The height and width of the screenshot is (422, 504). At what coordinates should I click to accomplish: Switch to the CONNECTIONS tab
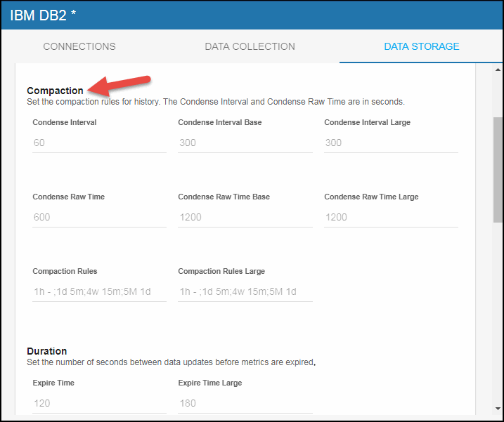point(79,46)
